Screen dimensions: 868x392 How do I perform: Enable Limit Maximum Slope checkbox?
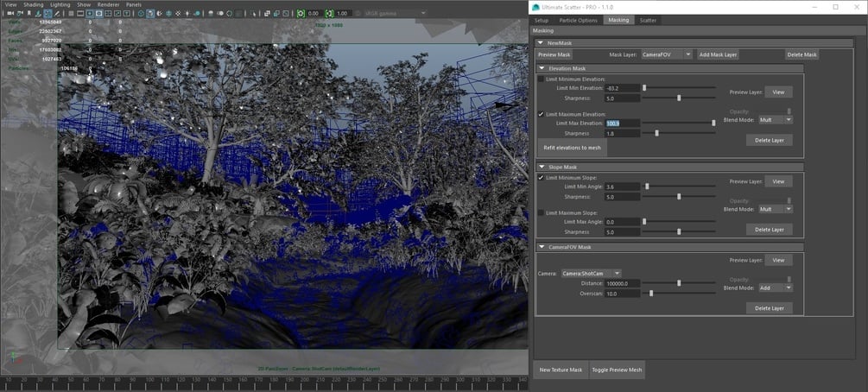[542, 212]
